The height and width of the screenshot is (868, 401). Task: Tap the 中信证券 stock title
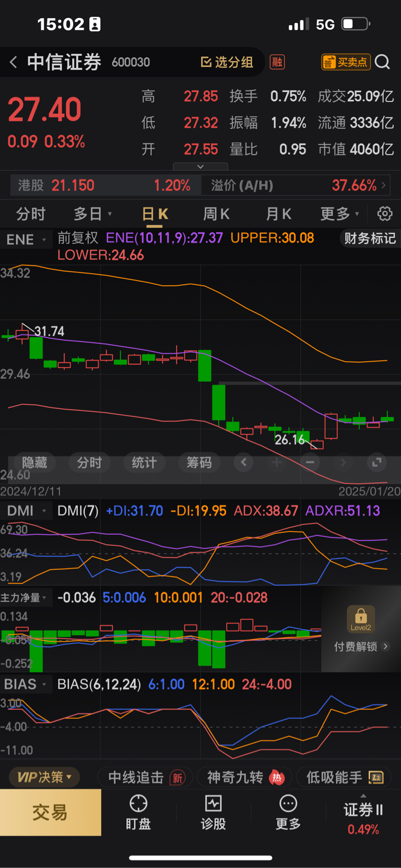click(64, 62)
